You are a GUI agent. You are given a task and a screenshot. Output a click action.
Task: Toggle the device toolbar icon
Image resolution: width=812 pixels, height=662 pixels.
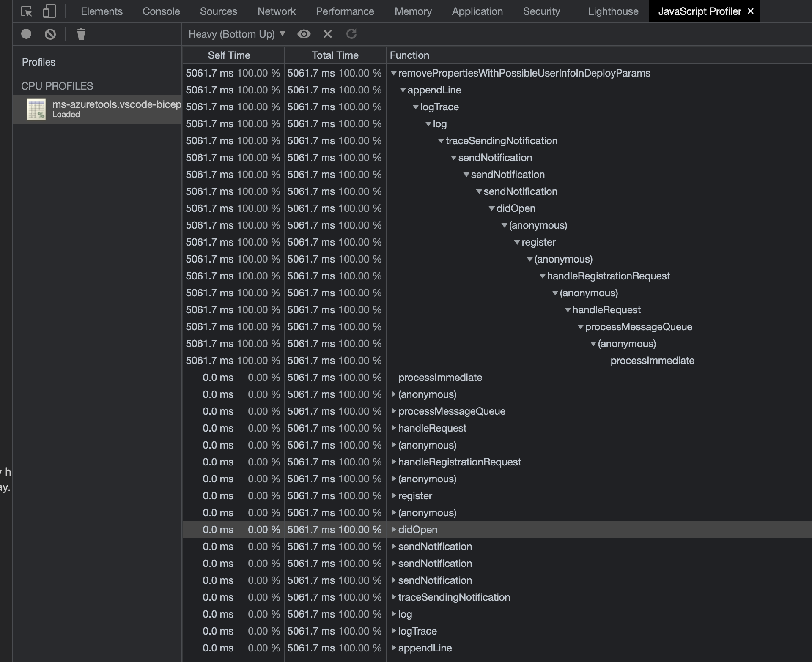click(x=49, y=11)
